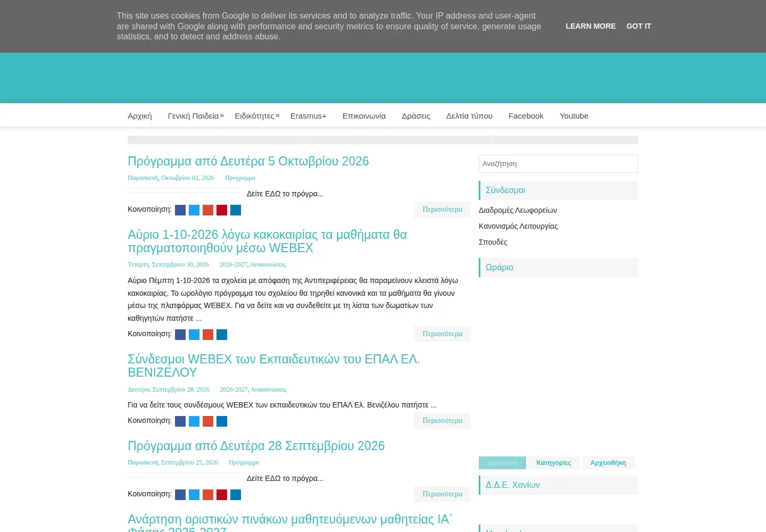Share Σύνδεσμοι WEBEX post via dark-blue Facebook square
Viewport: 766px width, 532px height.
point(180,421)
